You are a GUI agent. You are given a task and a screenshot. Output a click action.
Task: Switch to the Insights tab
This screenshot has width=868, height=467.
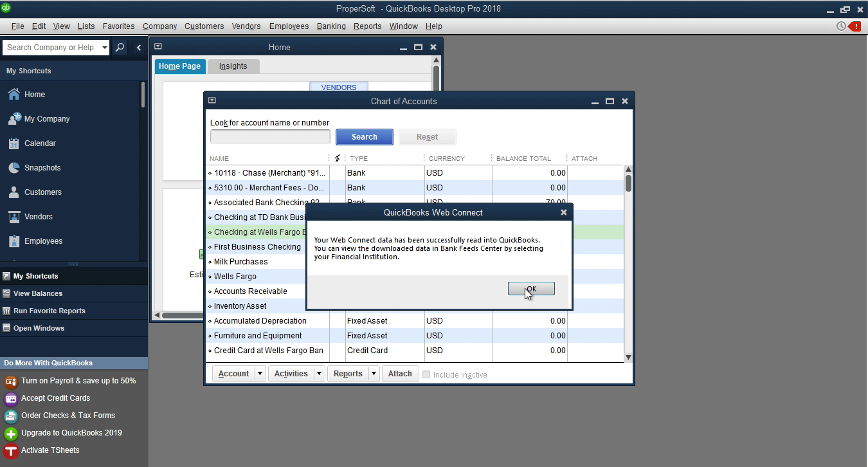click(233, 66)
